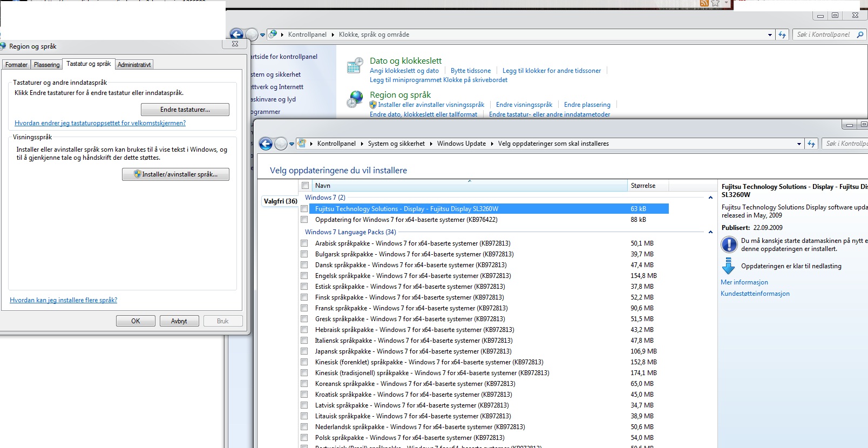Switch to the Administrativt tab

pos(134,65)
